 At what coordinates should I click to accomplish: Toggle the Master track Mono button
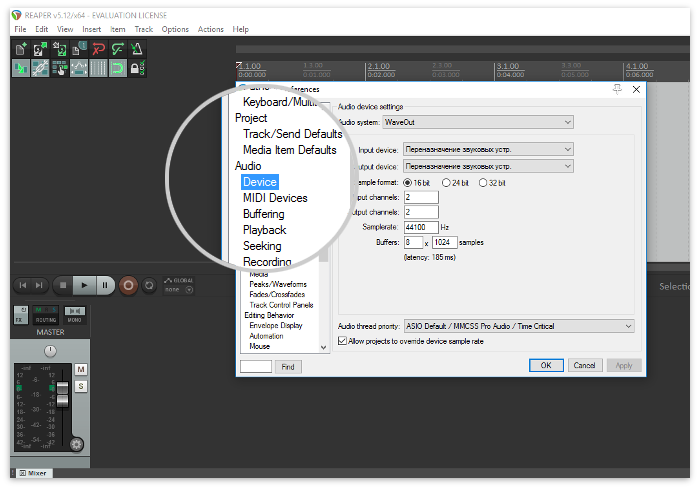(x=75, y=315)
